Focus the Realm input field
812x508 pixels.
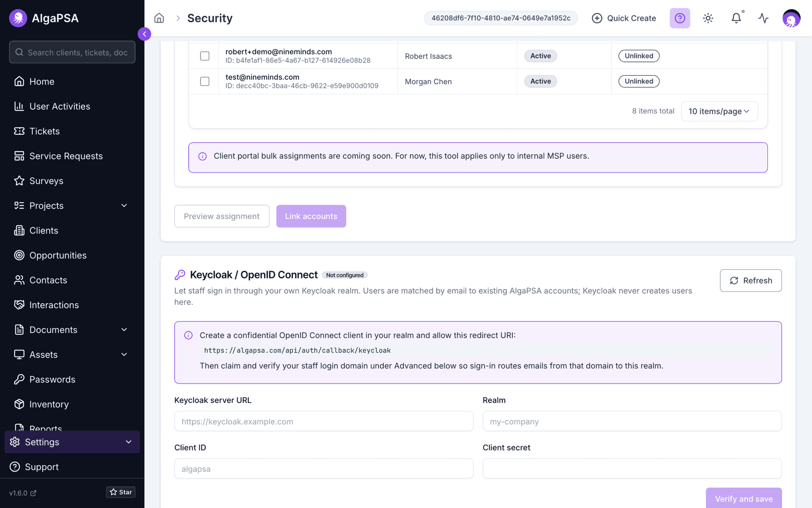[x=632, y=422]
